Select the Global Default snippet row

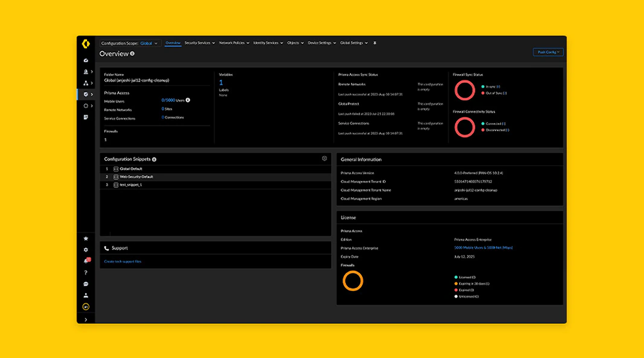216,169
